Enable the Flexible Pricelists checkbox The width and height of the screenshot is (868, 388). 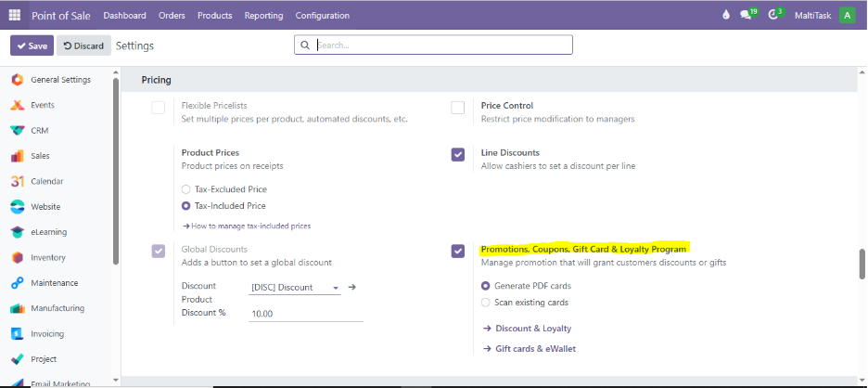[x=159, y=108]
